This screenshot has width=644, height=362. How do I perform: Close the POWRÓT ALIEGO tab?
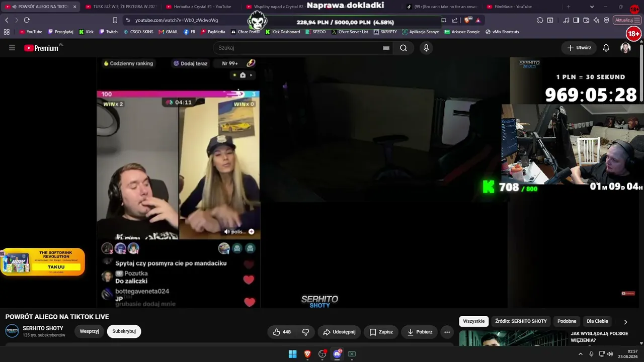click(x=75, y=7)
